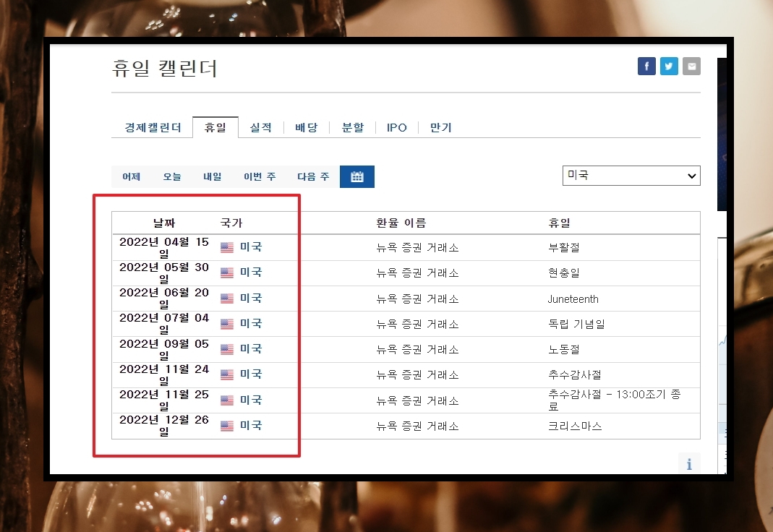The width and height of the screenshot is (773, 532).
Task: Select the 부활절 holiday cell
Action: pos(564,247)
